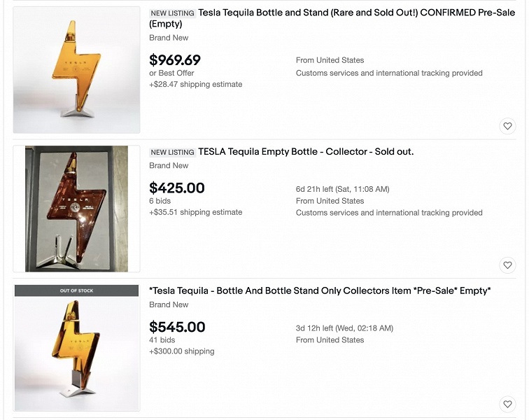This screenshot has width=529, height=420.
Task: View the '6 bids' bid history
Action: tap(160, 201)
